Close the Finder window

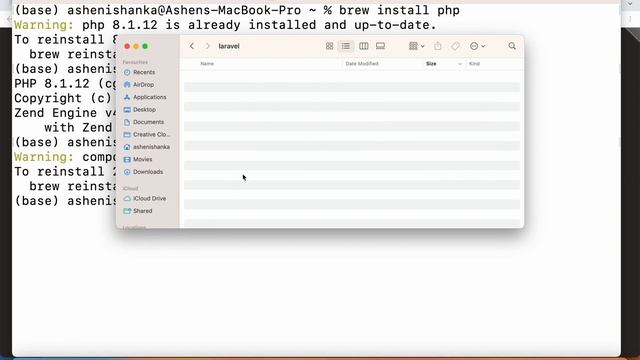tap(127, 46)
